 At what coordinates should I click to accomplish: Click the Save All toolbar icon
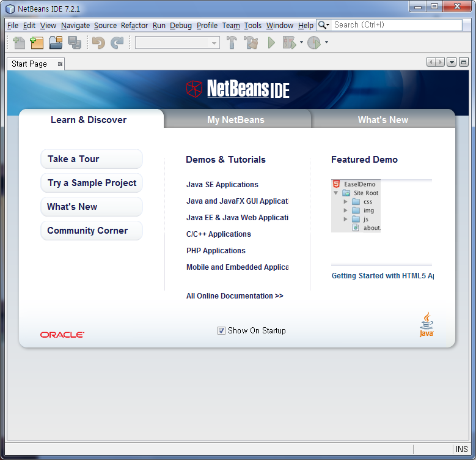(75, 43)
